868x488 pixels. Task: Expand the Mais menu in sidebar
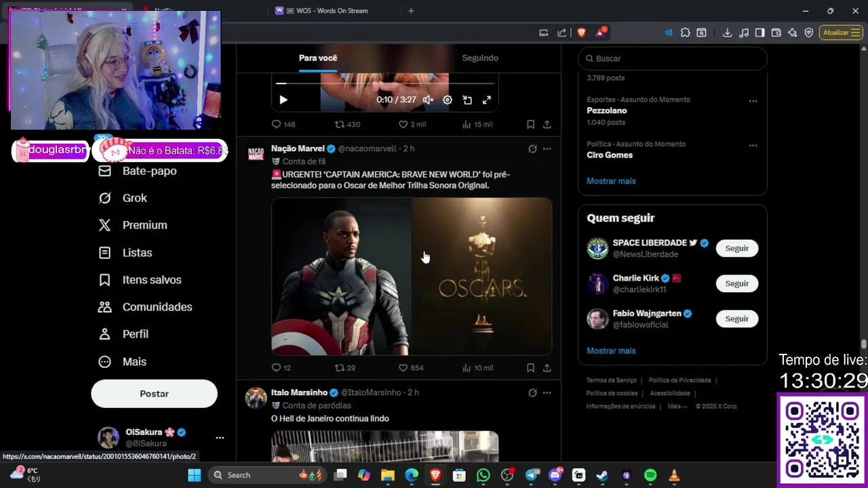pos(123,361)
